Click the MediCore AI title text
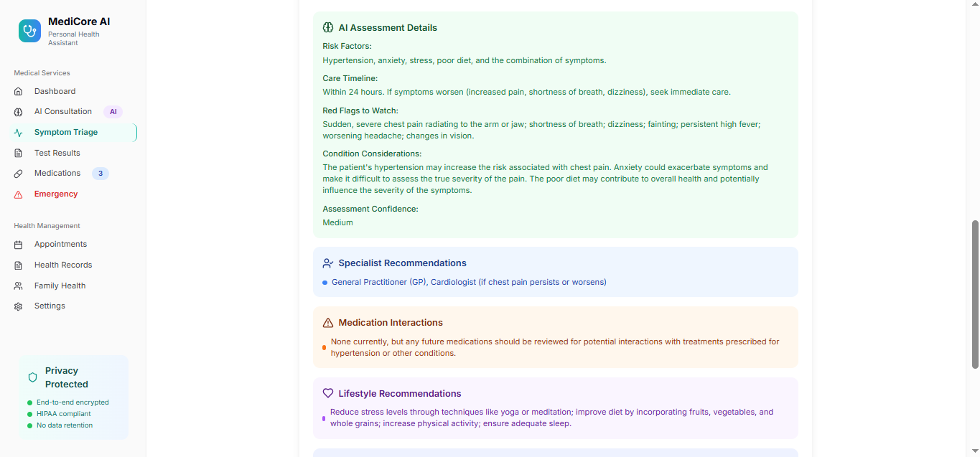This screenshot has width=980, height=457. (x=79, y=22)
